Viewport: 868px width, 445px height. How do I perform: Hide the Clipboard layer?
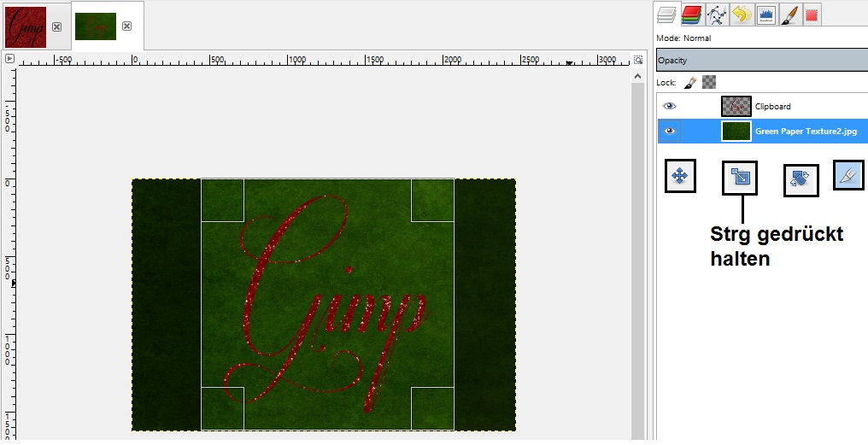[669, 106]
